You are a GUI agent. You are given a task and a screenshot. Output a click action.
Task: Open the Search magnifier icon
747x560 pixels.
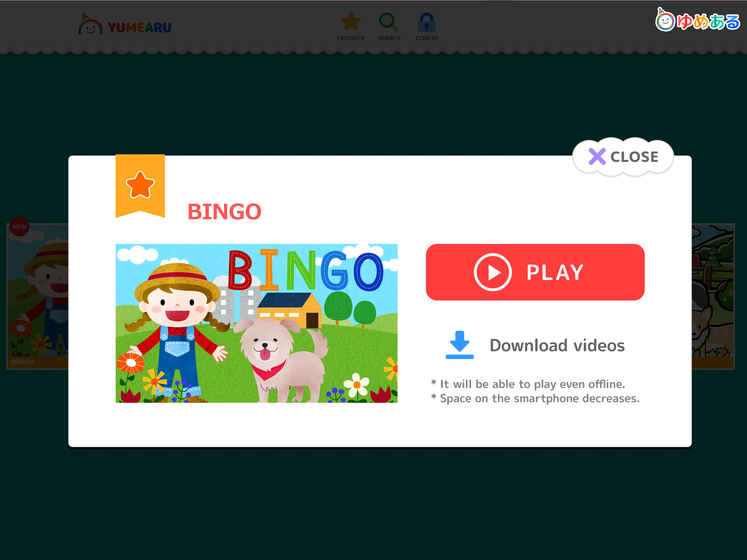pos(389,22)
